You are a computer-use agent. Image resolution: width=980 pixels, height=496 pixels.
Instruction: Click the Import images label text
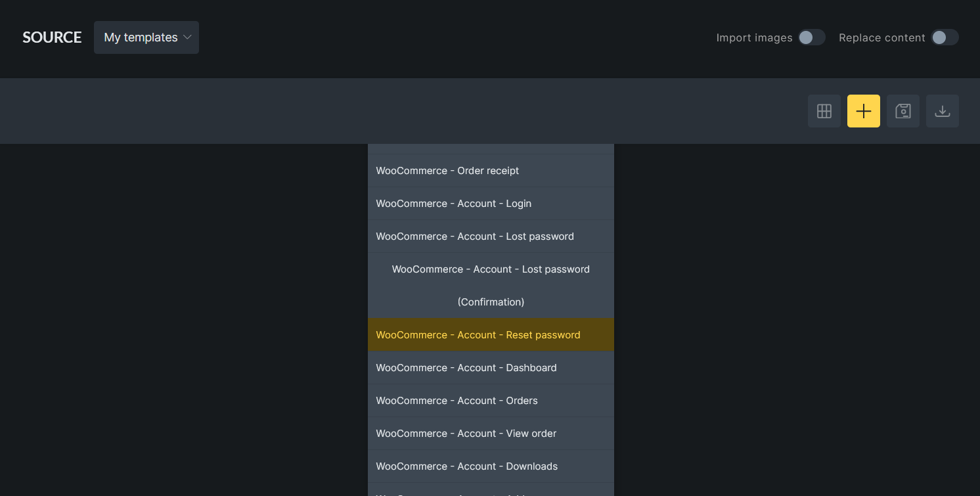coord(754,38)
